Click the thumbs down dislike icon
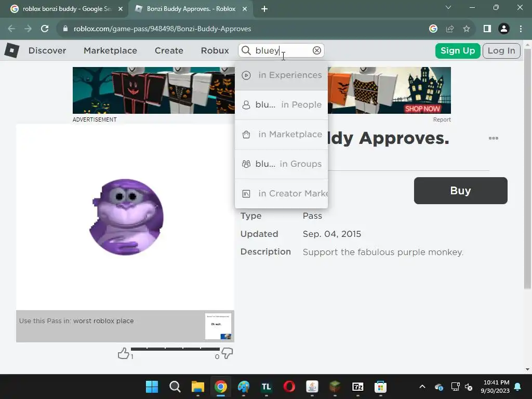This screenshot has width=532, height=399. [x=227, y=353]
